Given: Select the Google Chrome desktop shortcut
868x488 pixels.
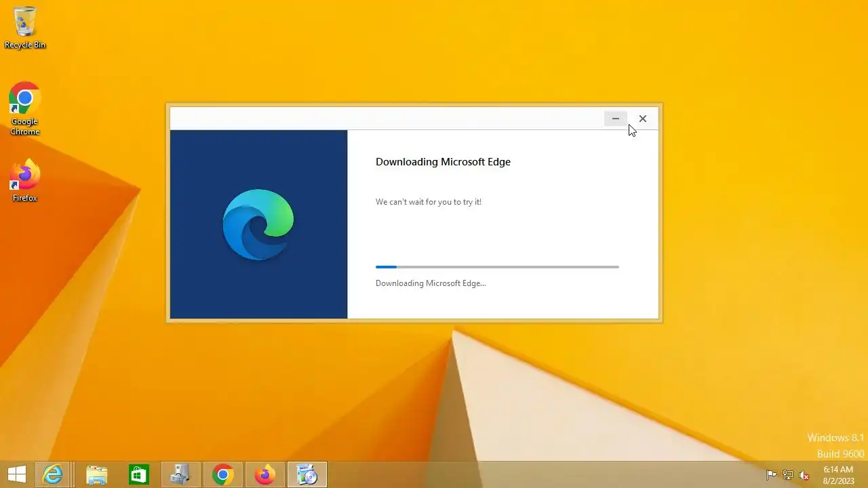Looking at the screenshot, I should click(25, 108).
